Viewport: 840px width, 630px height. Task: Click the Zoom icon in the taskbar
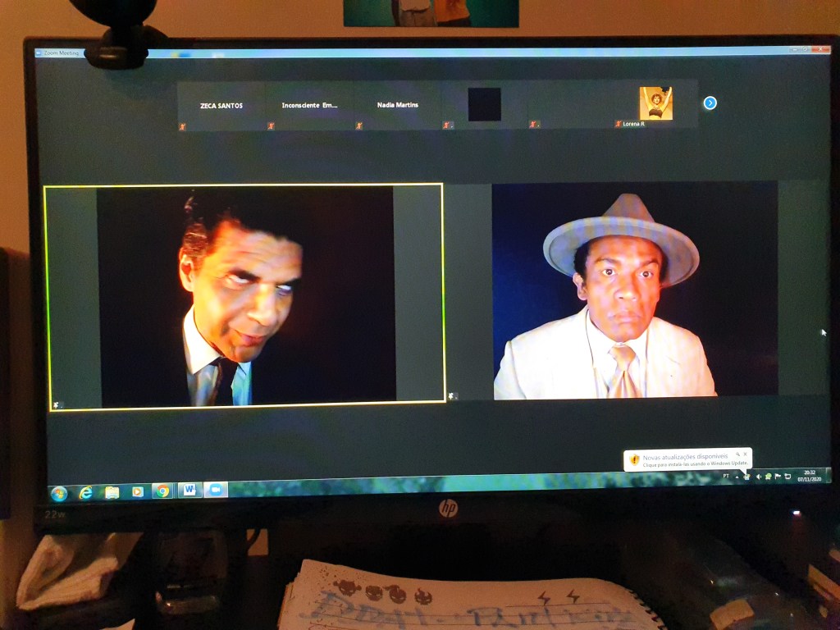coord(216,489)
